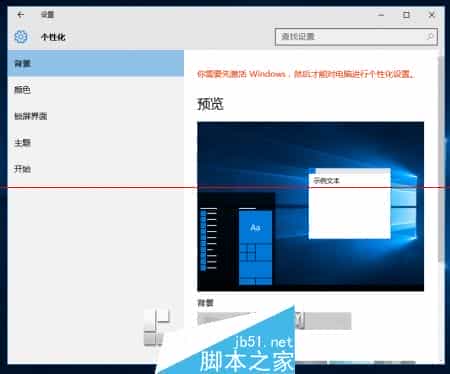Viewport: 450px width, 374px height.
Task: Open the 颜色 (Colors) section
Action: [x=96, y=90]
